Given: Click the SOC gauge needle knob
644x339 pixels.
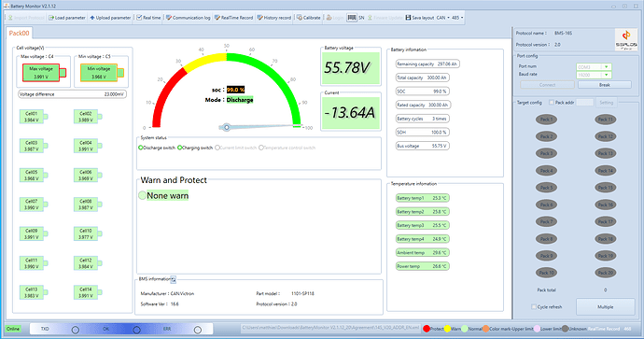Looking at the screenshot, I should pos(226,127).
